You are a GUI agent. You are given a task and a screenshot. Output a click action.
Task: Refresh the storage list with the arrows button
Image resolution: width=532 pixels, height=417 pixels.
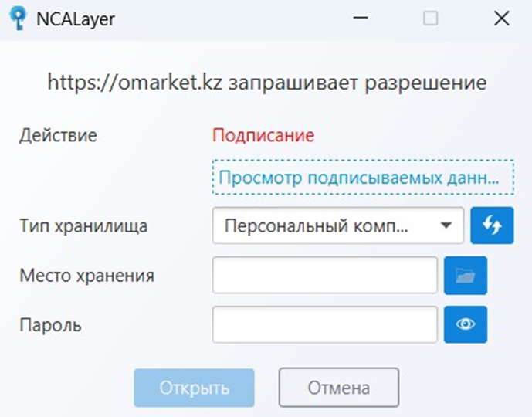(492, 225)
